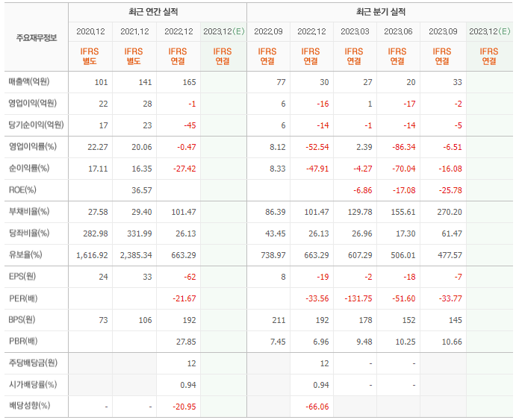519x420 pixels.
Task: Click the 2023.09 quarterly column header
Action: (443, 31)
